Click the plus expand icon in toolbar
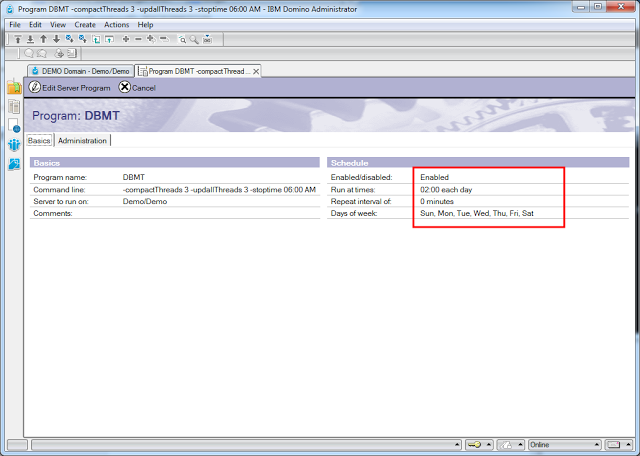Viewport: 640px width, 456px height. pos(125,39)
